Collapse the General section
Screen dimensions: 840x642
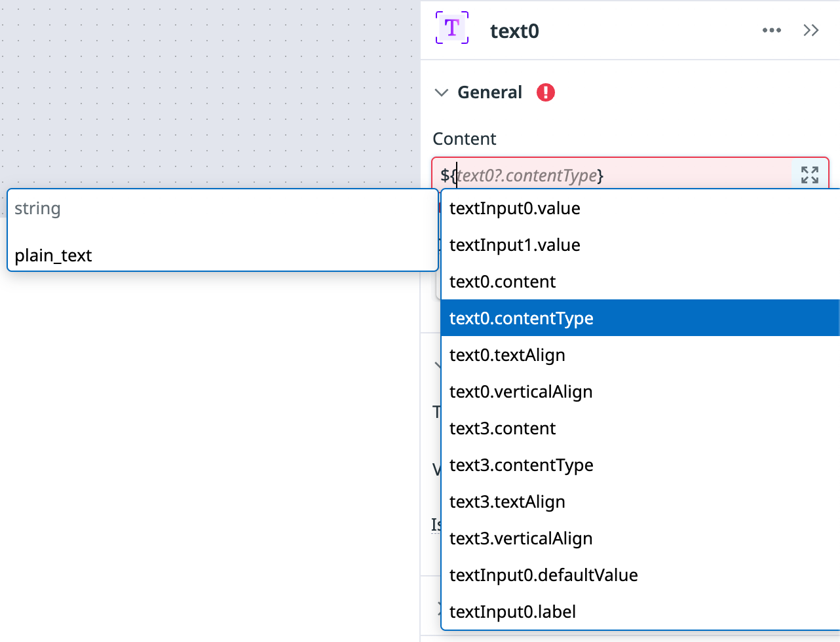(x=442, y=93)
